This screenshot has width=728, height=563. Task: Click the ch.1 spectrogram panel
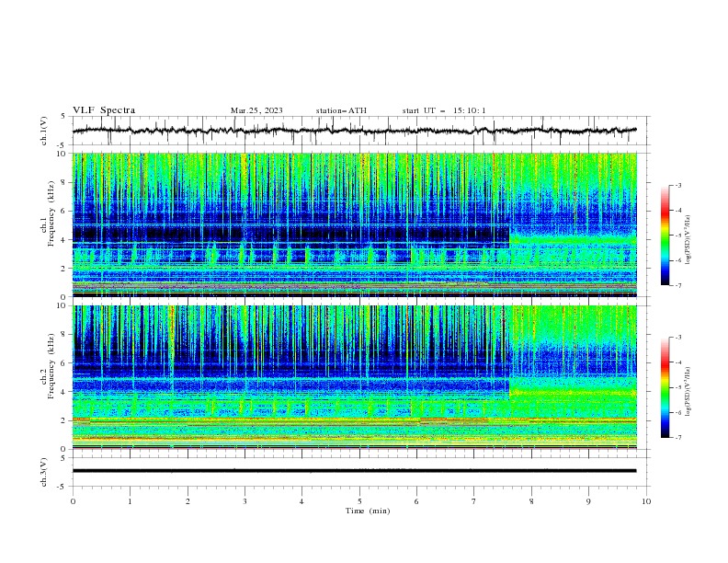click(354, 224)
